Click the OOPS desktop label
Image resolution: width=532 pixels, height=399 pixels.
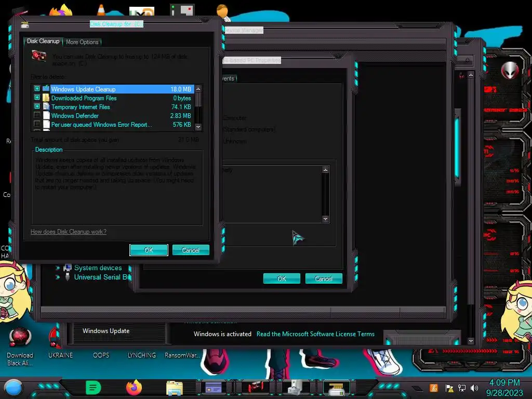101,355
